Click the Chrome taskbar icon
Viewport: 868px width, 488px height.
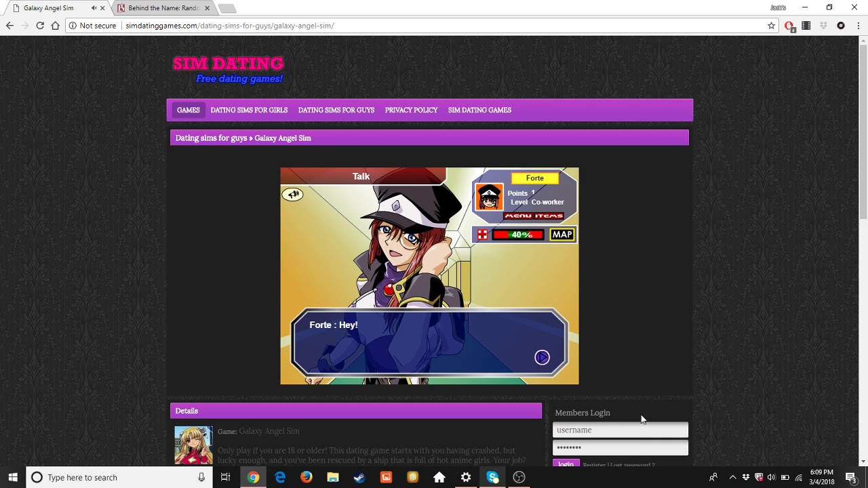pyautogui.click(x=253, y=477)
